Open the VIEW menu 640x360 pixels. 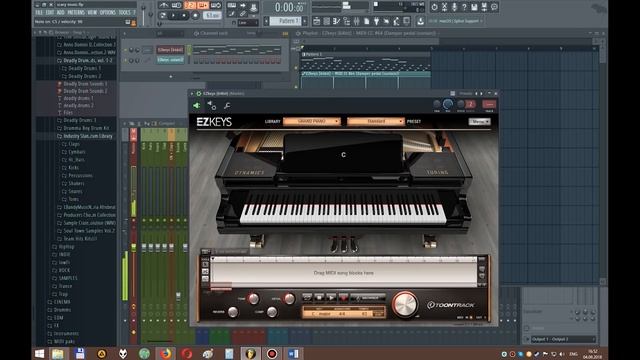tap(92, 13)
